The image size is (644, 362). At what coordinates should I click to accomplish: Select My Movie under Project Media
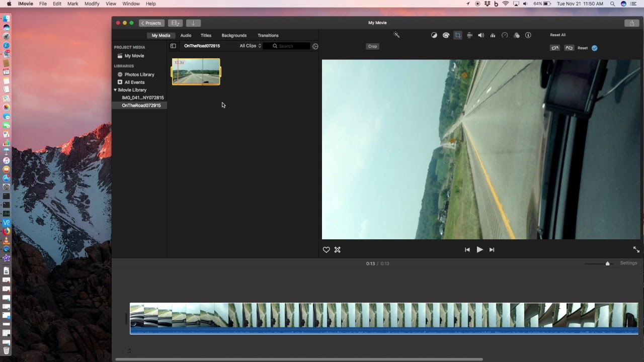click(134, 56)
